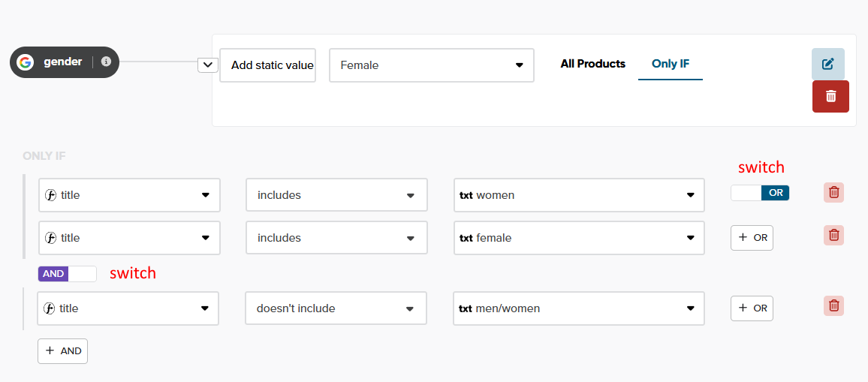Click the Google logo on gender badge
This screenshot has height=382, width=868.
(x=26, y=62)
